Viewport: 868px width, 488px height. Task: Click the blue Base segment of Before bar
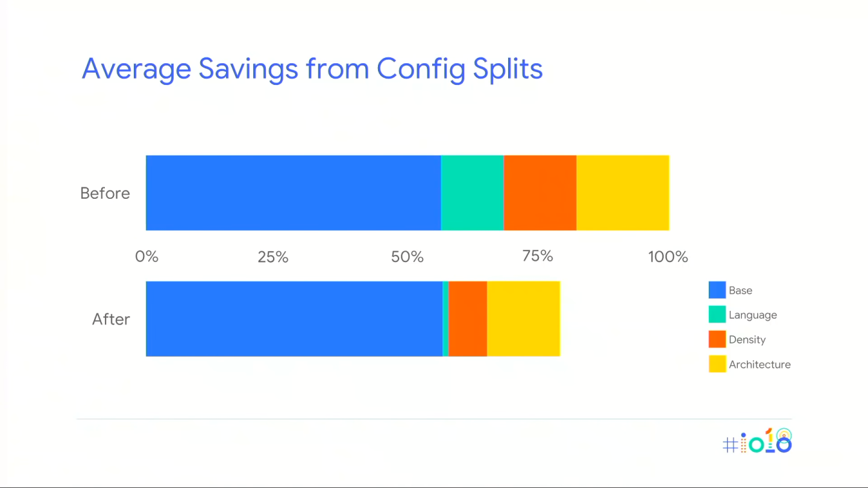coord(293,193)
